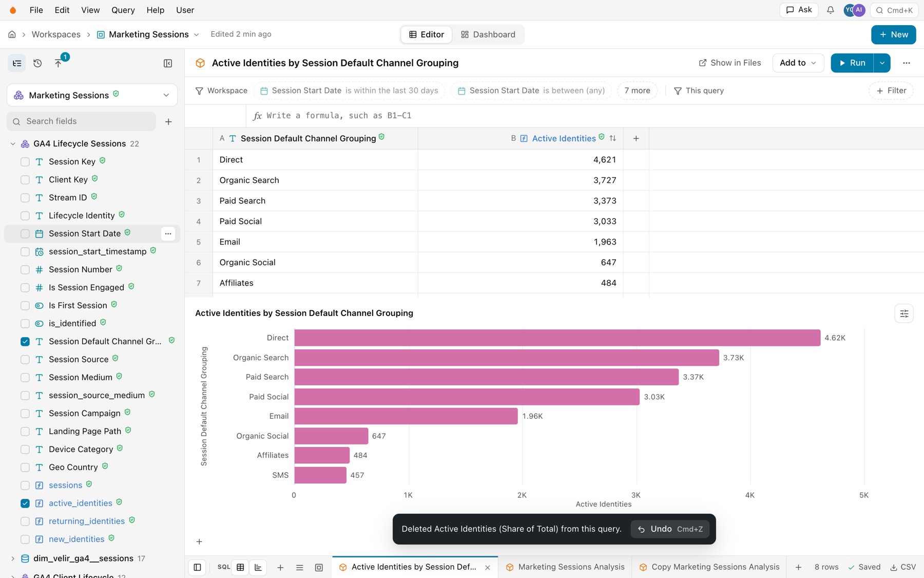The image size is (924, 578).
Task: Open chart settings sliders icon
Action: (x=904, y=313)
